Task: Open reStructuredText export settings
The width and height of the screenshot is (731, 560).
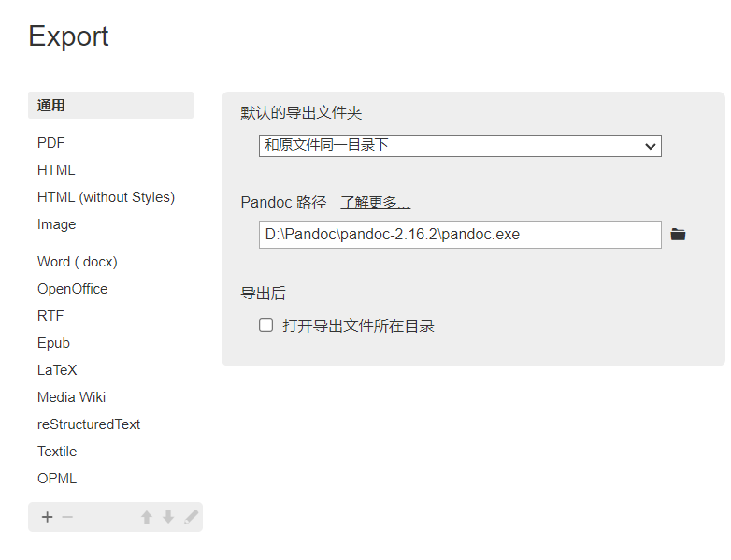Action: pos(89,424)
